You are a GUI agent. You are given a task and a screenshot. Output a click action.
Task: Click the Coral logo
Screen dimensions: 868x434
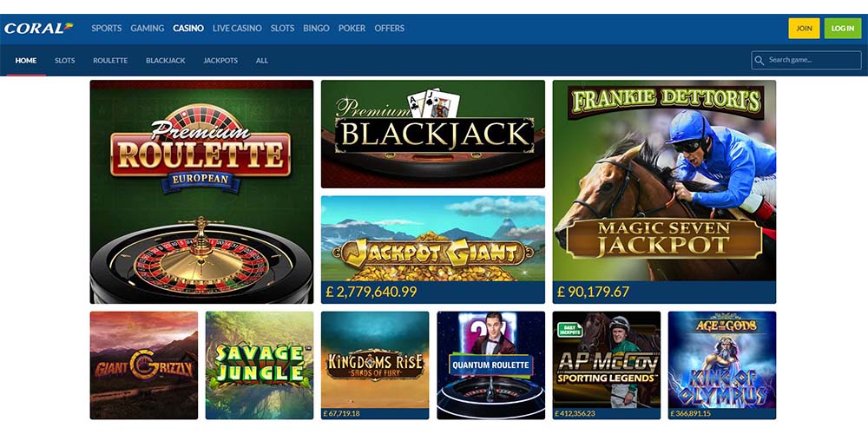click(39, 29)
